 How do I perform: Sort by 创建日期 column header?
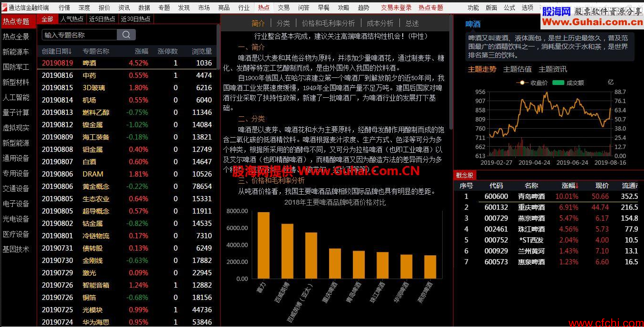(x=57, y=51)
